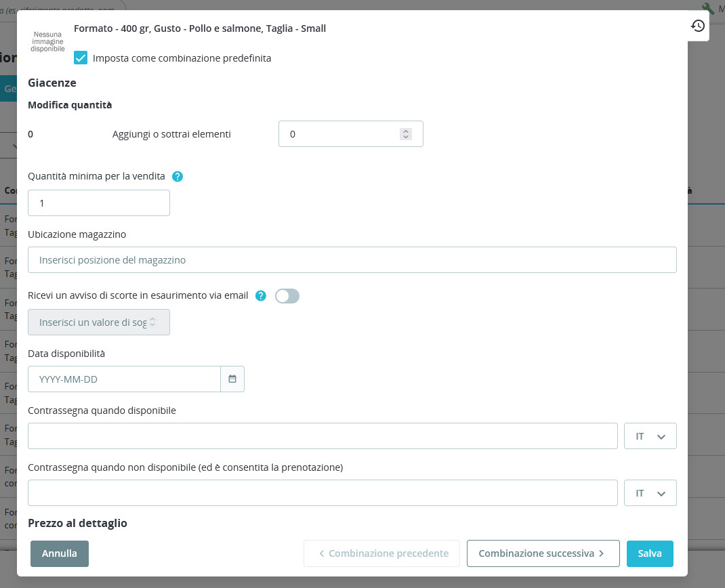
Task: Focus the minimum sale quantity field
Action: click(99, 203)
